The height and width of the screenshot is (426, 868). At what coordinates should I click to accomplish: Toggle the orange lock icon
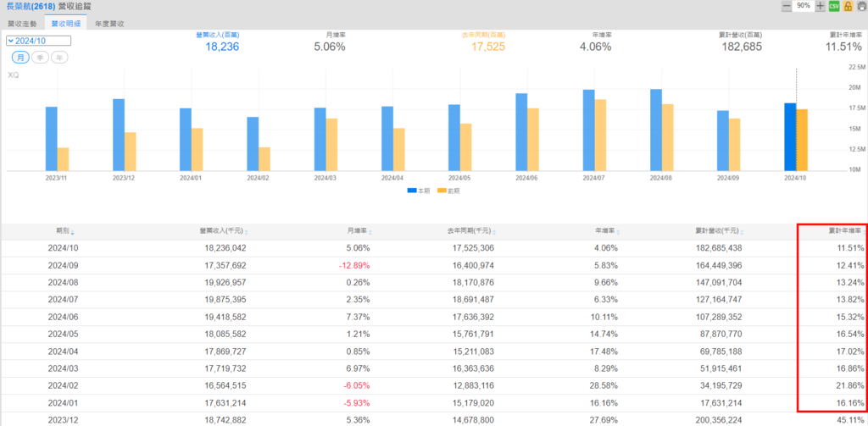[848, 6]
